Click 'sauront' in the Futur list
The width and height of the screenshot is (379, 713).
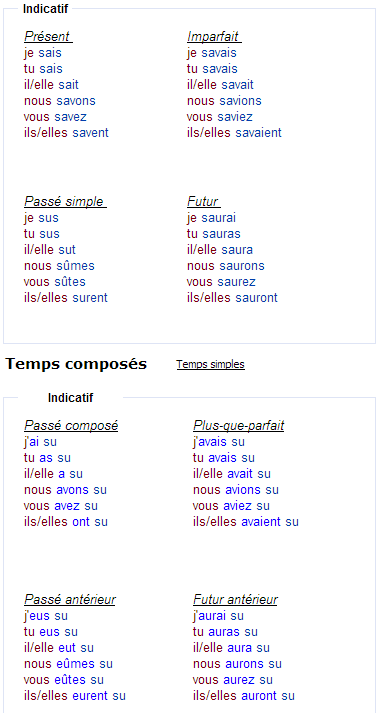[x=256, y=298]
